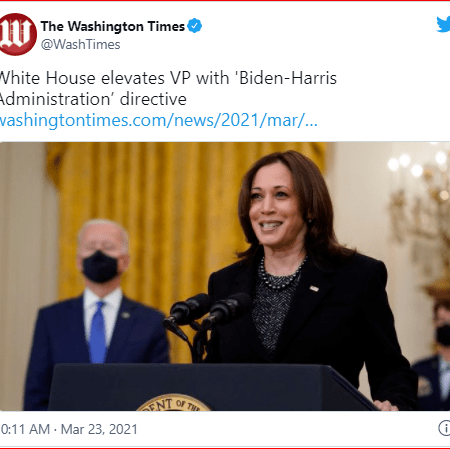Click the flag lapel pin on jacket

[x=314, y=288]
